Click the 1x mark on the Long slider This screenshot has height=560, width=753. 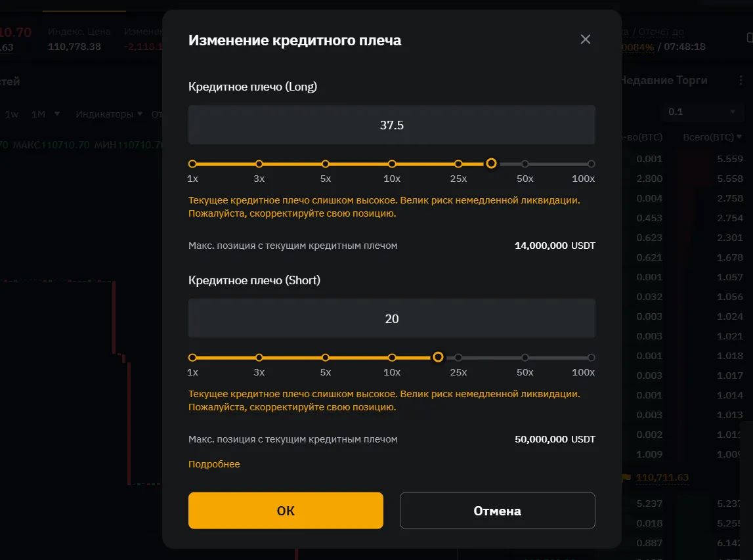[192, 163]
